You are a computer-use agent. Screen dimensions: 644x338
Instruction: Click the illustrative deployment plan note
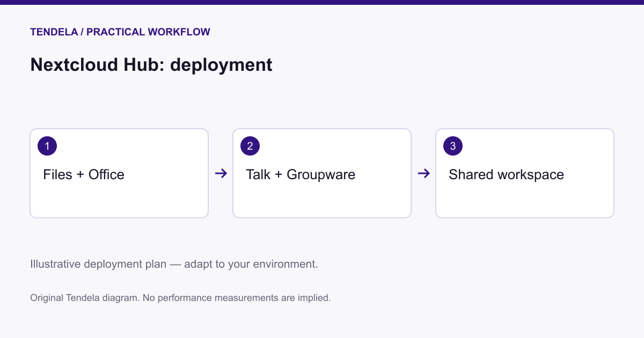pos(174,264)
